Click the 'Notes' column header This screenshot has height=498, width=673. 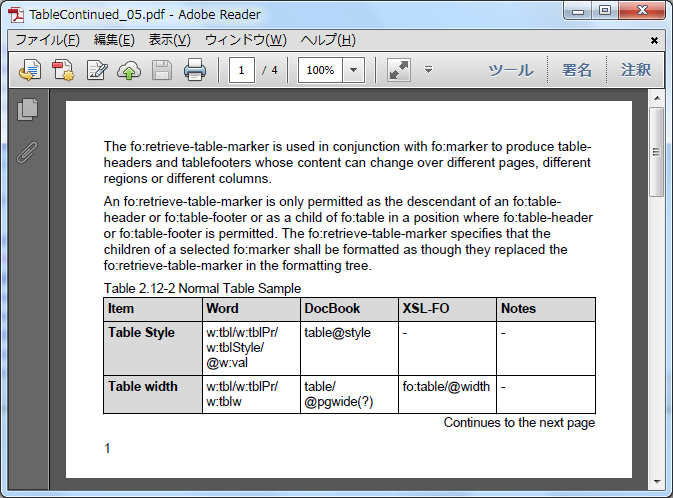pos(546,309)
